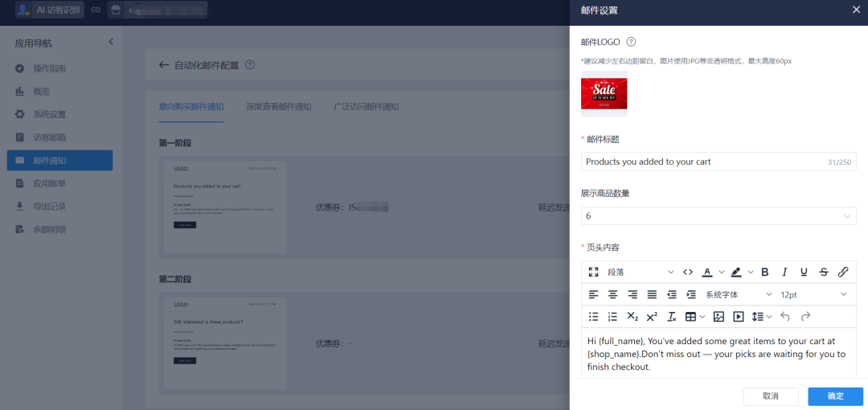This screenshot has height=410, width=868.
Task: Click the 第一阶段 email preview thumbnail
Action: (x=225, y=207)
